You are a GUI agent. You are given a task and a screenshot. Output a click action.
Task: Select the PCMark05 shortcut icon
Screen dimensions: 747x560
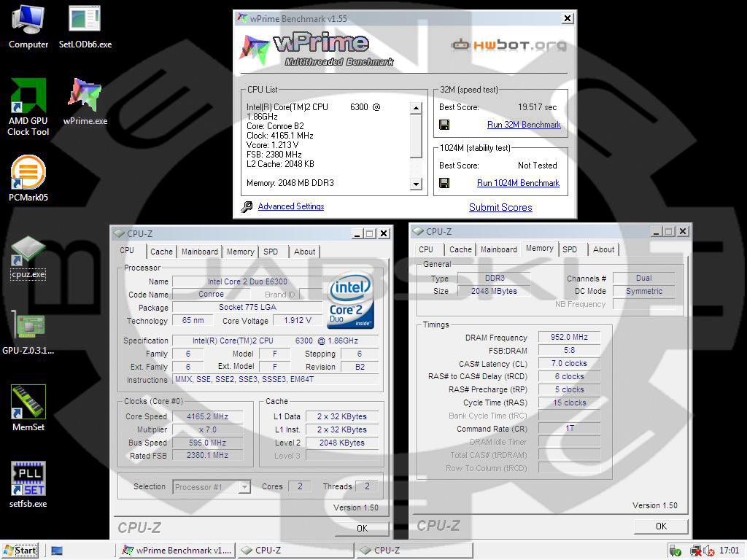[28, 179]
